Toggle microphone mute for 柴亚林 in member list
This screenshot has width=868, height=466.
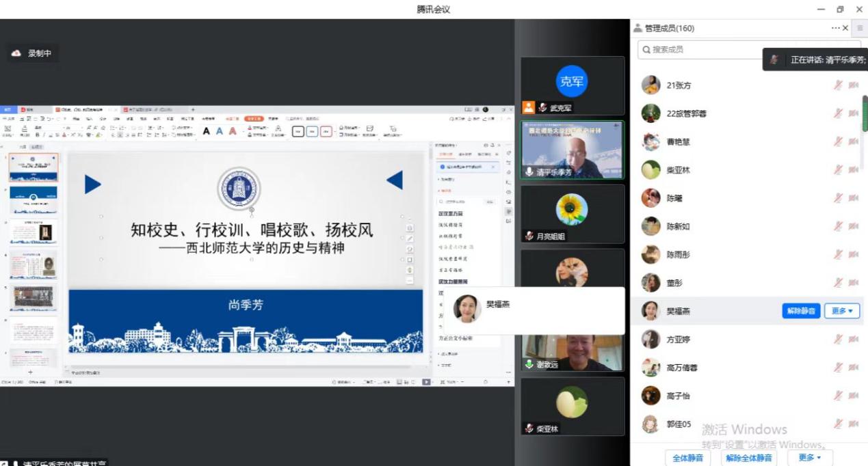point(837,170)
